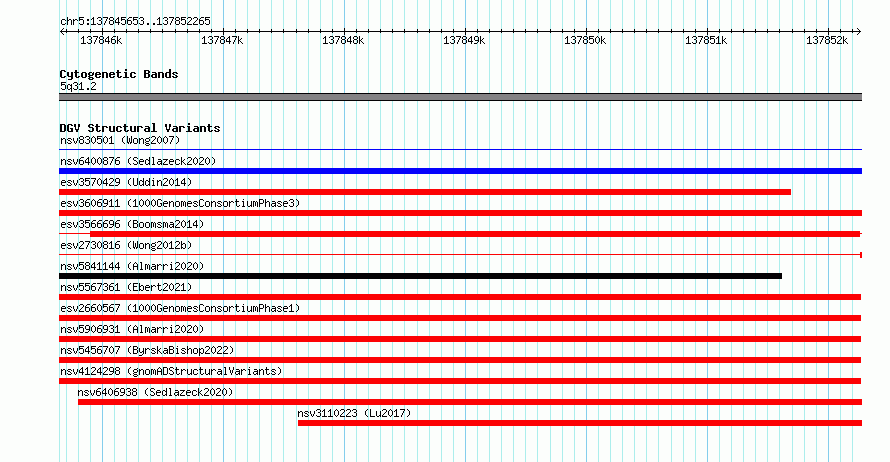Open the nsv3110223 (Lu2017) label

point(354,413)
